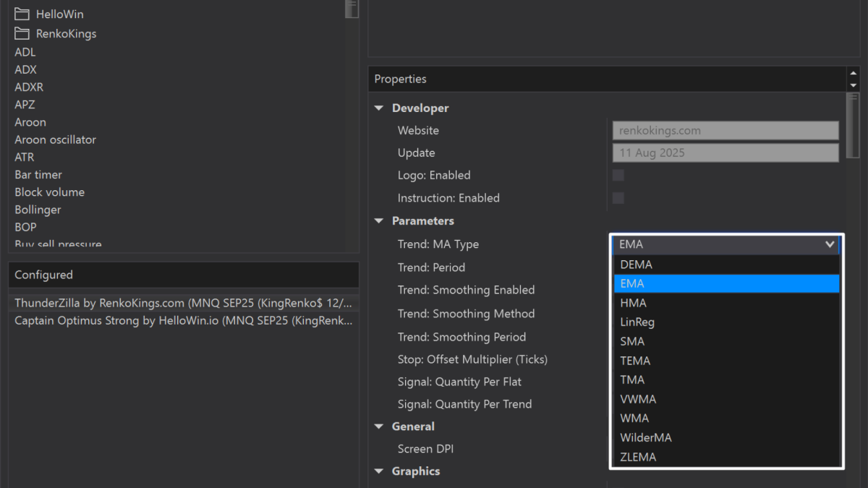The image size is (868, 488).
Task: Collapse the General section
Action: click(x=379, y=427)
